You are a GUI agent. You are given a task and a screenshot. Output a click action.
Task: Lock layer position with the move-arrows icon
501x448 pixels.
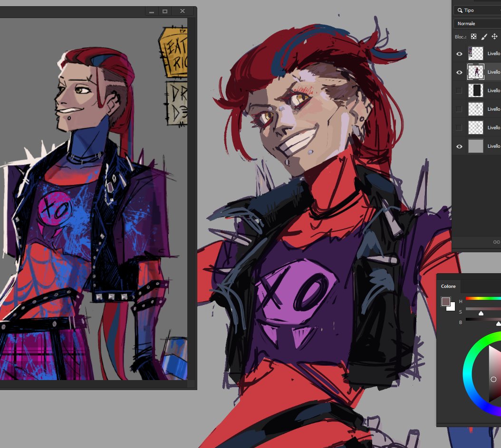pos(495,37)
